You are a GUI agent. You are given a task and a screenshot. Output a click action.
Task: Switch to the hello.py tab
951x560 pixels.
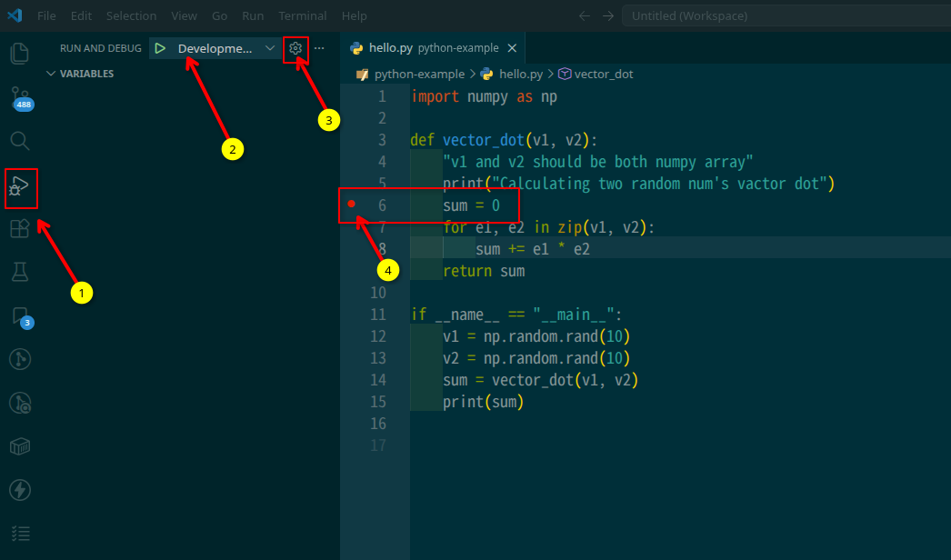coord(393,47)
